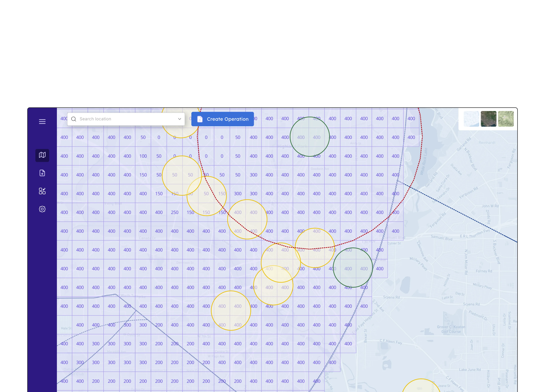Screen dimensions: 545x392
Task: Select the lower green circle zone
Action: (353, 267)
